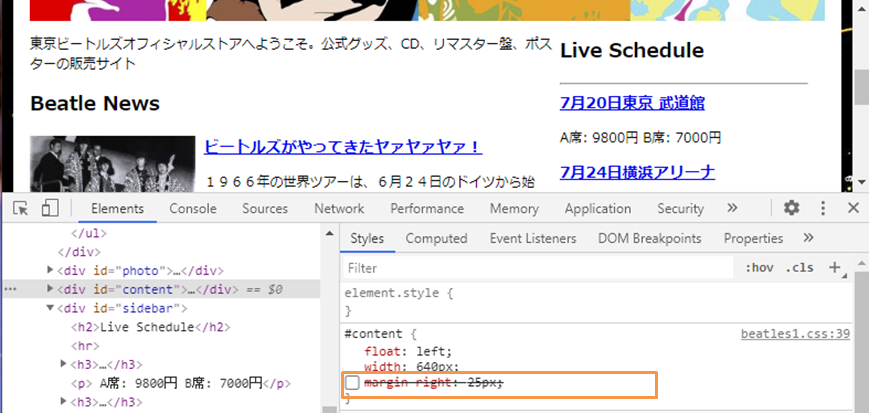Click the float: left declaration

pyautogui.click(x=408, y=351)
